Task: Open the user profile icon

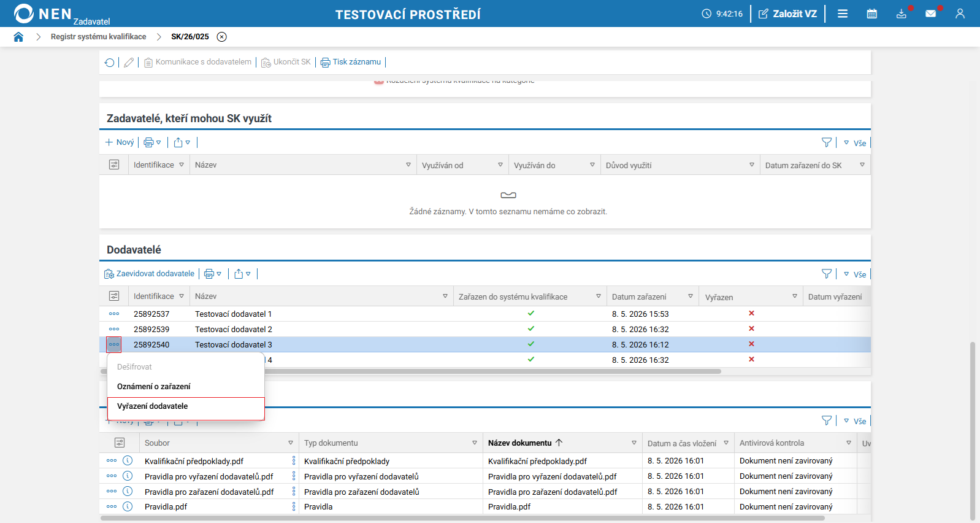Action: coord(960,14)
